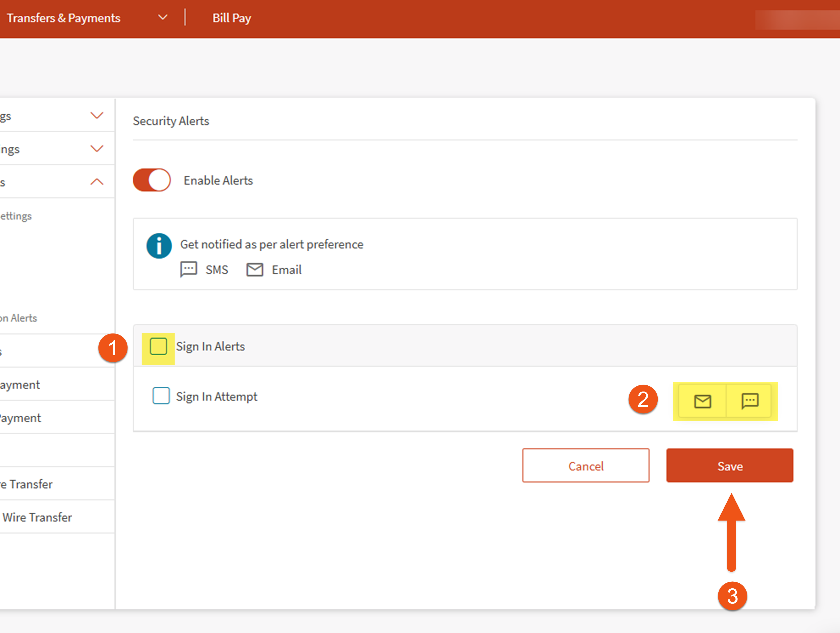Select Wire Transfer in the sidebar
The image size is (840, 633).
tap(37, 517)
